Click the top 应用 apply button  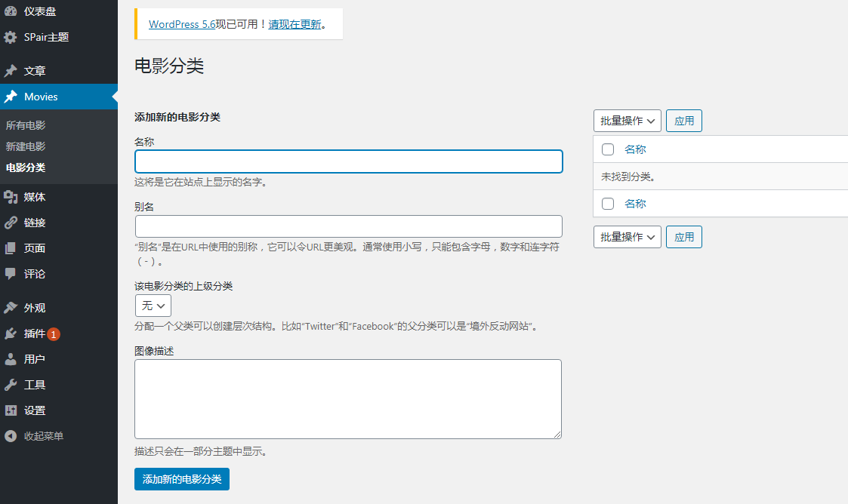point(684,121)
